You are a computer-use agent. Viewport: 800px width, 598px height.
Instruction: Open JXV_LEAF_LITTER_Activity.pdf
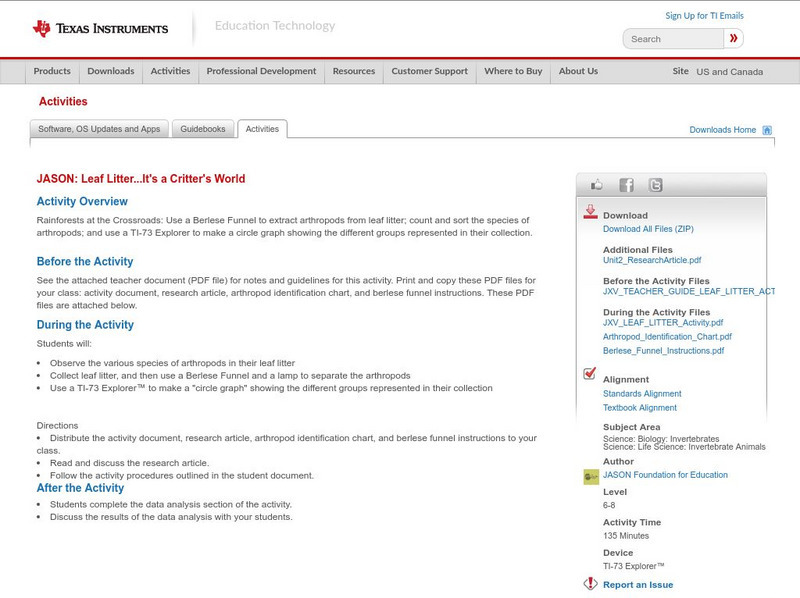663,322
